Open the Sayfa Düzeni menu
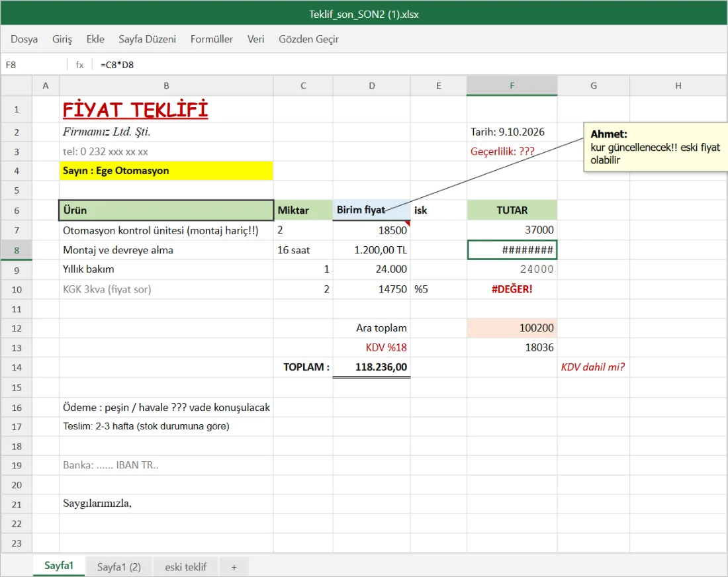The width and height of the screenshot is (728, 577). click(147, 39)
